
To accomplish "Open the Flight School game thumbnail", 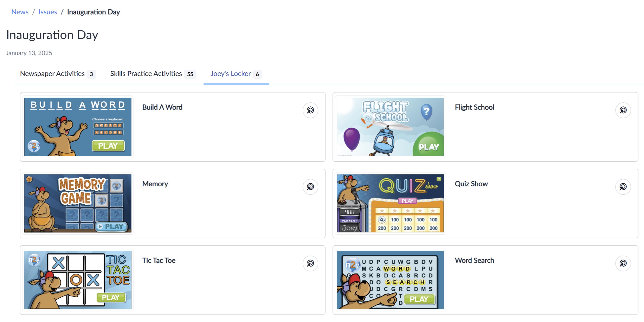I will 390,127.
